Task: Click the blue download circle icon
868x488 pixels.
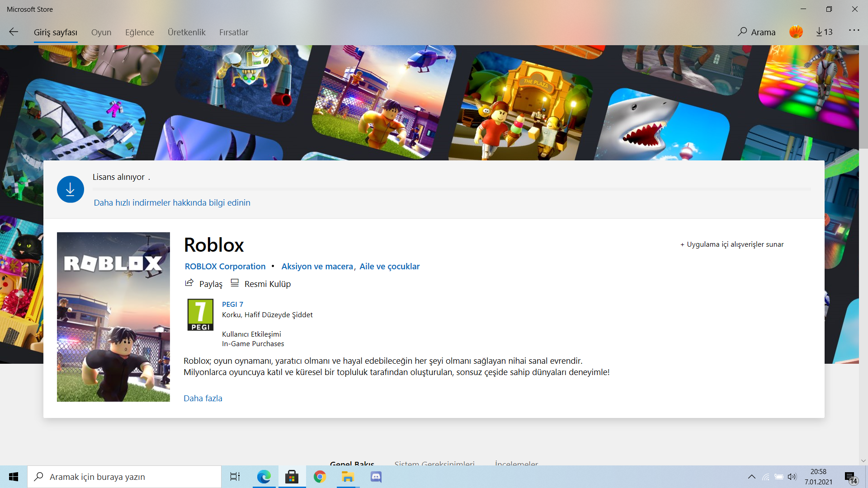Action: point(71,189)
